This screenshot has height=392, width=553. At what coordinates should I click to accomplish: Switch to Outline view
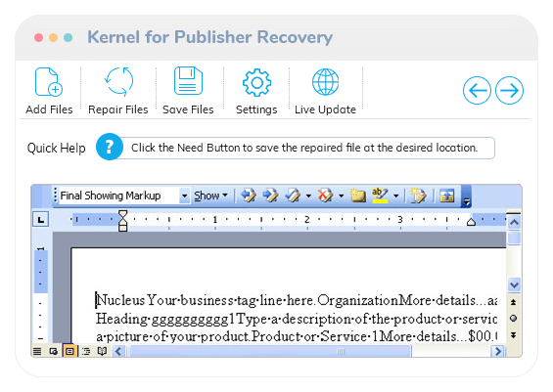[x=86, y=351]
